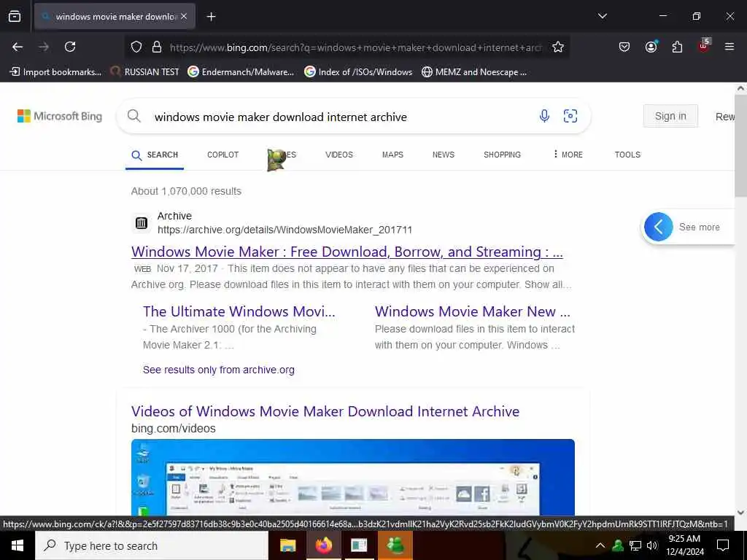Expand the list all tabs chevron
This screenshot has height=560, width=747.
[602, 16]
